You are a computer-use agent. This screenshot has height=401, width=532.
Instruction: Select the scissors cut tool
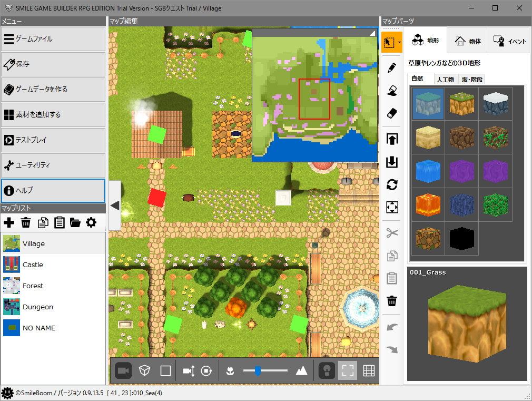[x=391, y=232]
